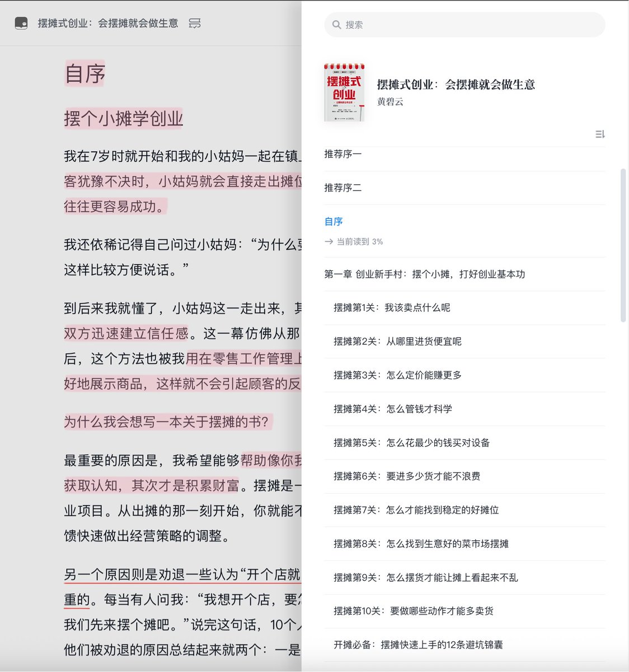Focus the 搜索 search field

[464, 25]
